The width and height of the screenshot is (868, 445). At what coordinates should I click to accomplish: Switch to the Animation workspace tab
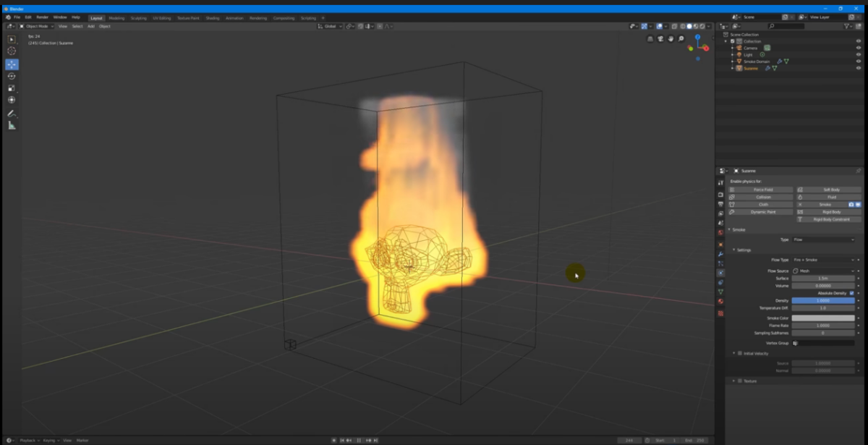click(x=234, y=17)
